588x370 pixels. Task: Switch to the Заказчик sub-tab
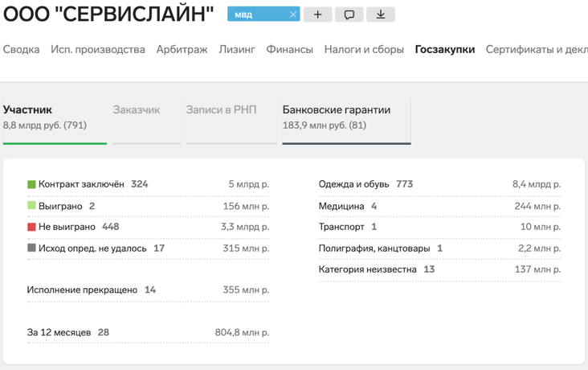(x=147, y=121)
